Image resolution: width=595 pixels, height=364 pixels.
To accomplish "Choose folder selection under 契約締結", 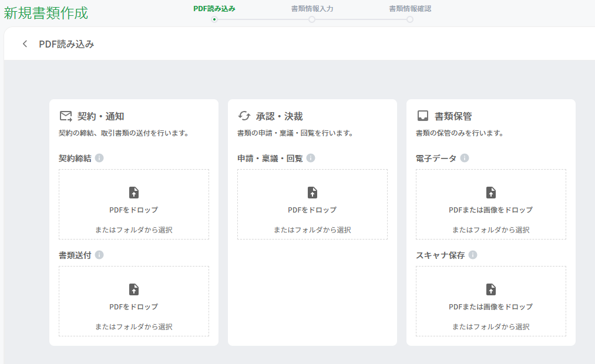I will coord(134,230).
